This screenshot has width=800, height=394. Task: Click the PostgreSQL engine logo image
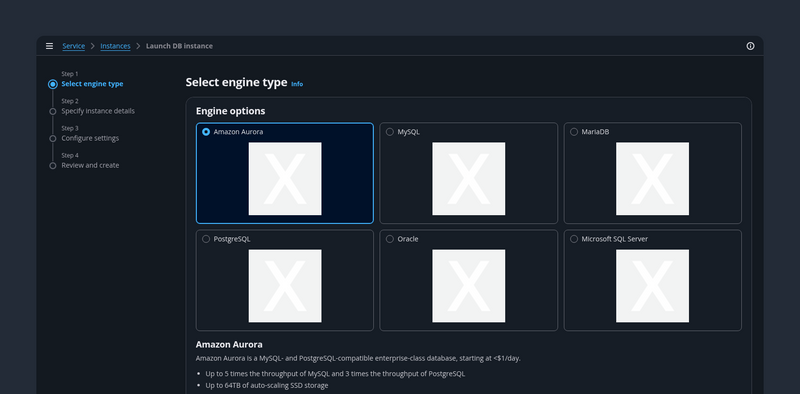[x=285, y=286]
